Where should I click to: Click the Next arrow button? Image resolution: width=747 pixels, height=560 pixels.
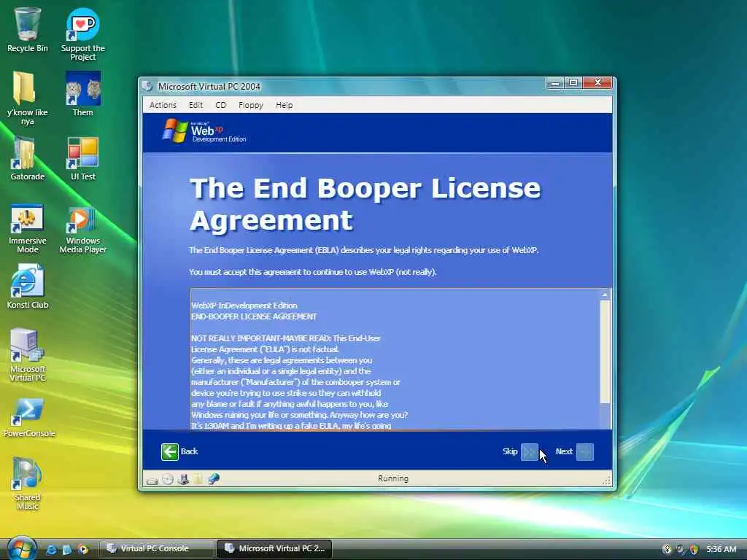click(x=584, y=451)
